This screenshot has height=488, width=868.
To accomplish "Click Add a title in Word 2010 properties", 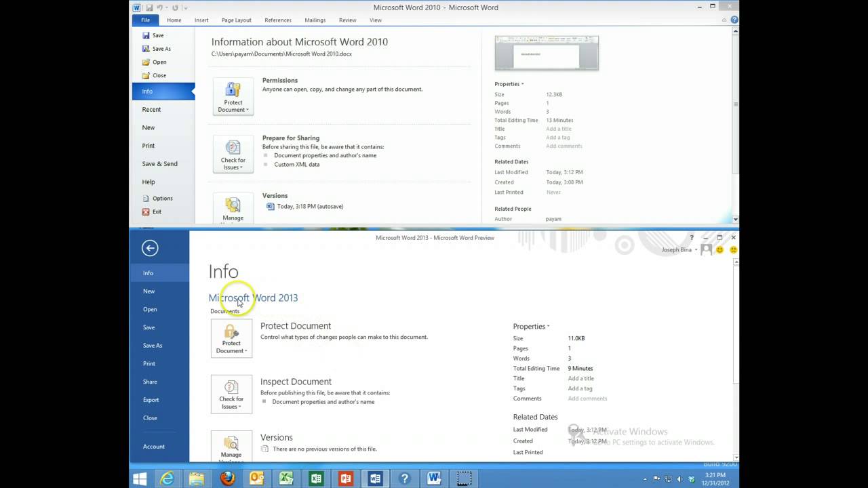I will (x=559, y=129).
